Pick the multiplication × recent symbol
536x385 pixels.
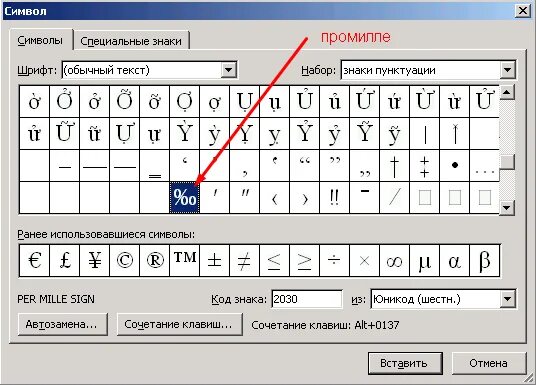pyautogui.click(x=364, y=261)
